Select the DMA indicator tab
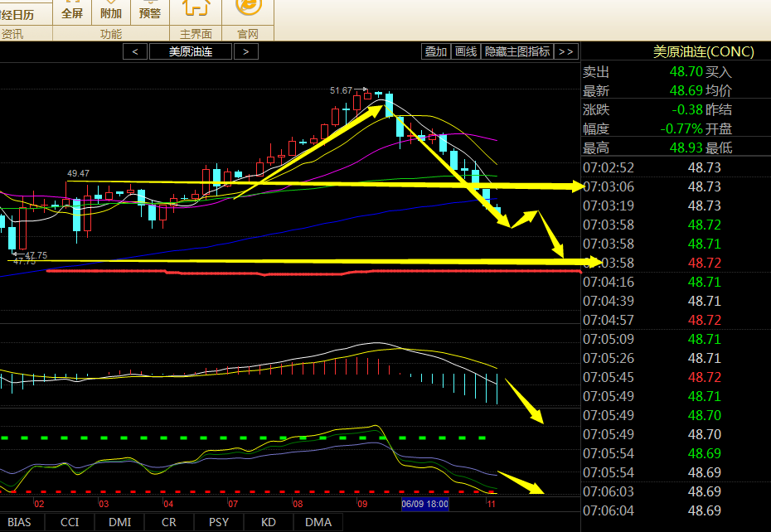771x532 pixels. (x=318, y=522)
